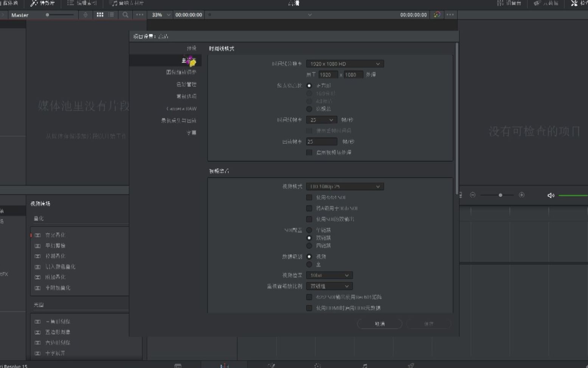Click the 保存 save button
The width and height of the screenshot is (588, 368).
coord(428,324)
